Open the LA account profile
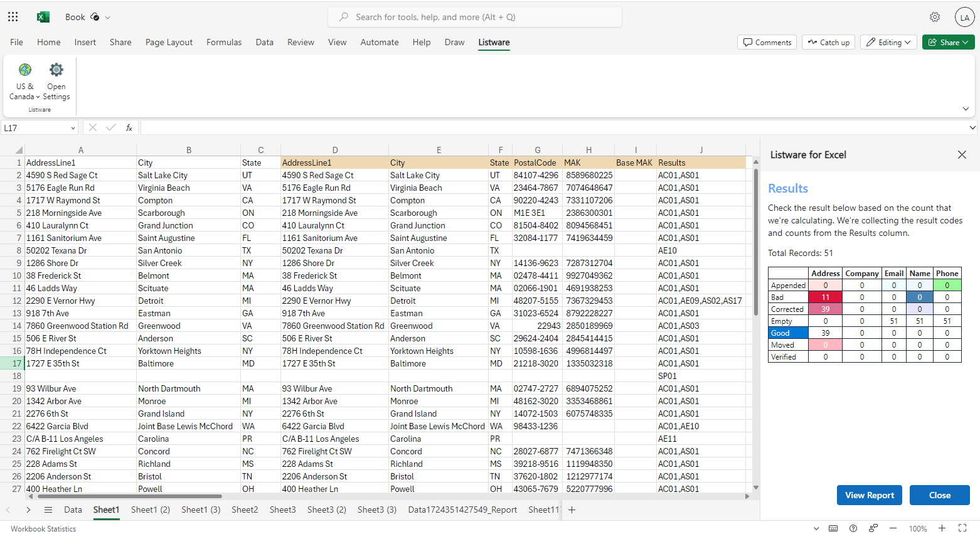Screen dimensions: 980x534 click(964, 17)
